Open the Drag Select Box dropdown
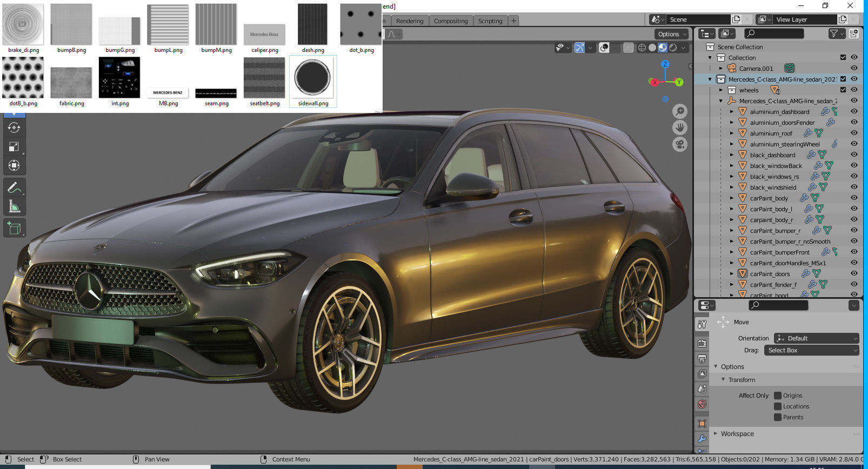Screen dimensions: 868x469 pos(811,350)
